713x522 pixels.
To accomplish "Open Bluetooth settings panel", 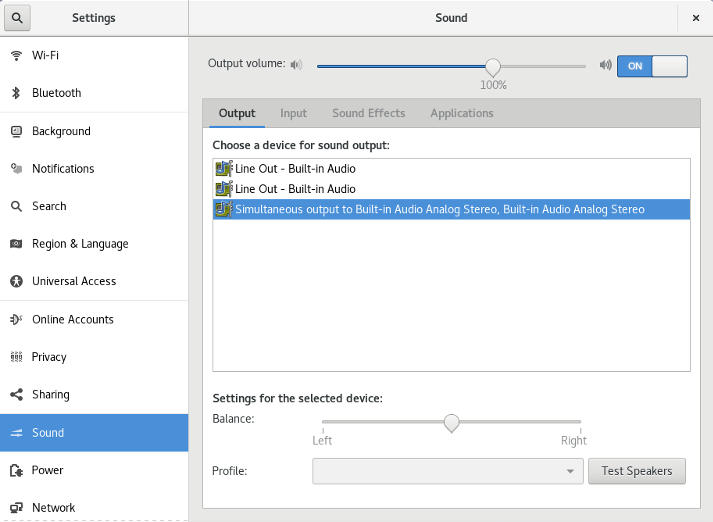I will tap(56, 93).
